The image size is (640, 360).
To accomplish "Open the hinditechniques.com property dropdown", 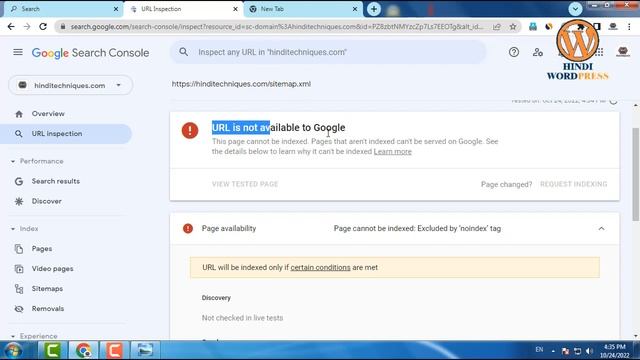I will pos(71,85).
